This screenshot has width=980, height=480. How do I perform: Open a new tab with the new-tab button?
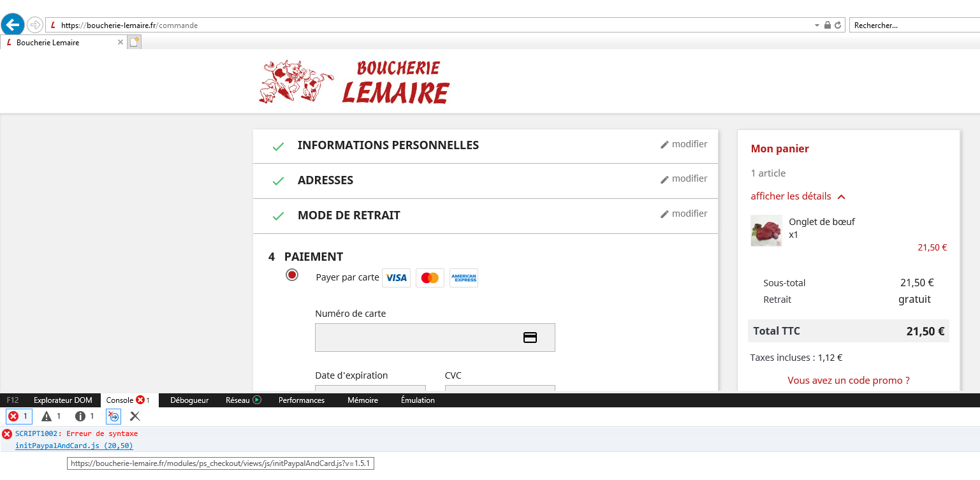pos(134,42)
